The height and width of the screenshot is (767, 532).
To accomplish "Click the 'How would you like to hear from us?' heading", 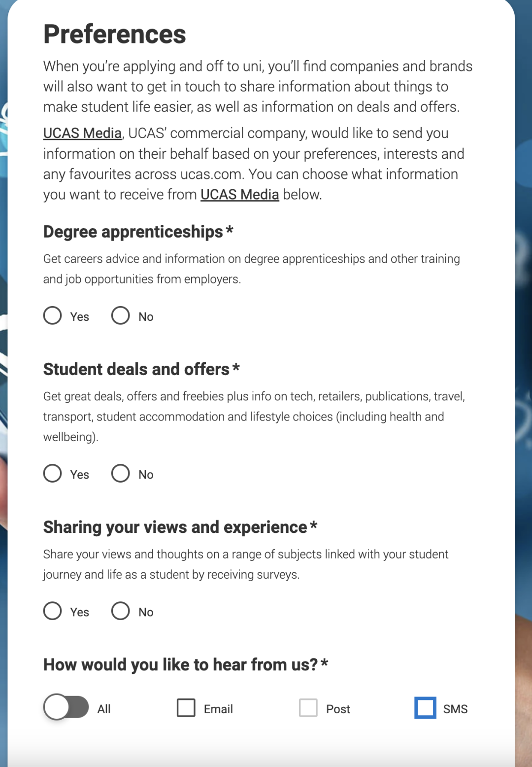I will coord(186,664).
